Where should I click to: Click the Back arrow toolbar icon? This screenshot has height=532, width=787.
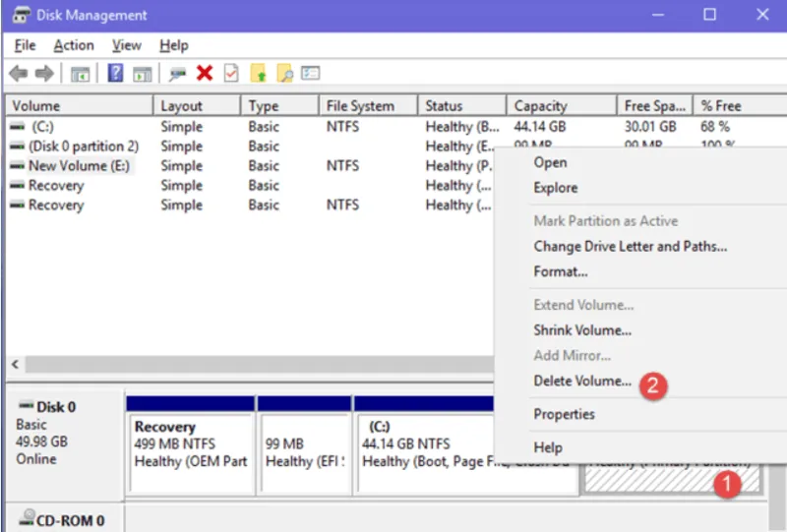pyautogui.click(x=19, y=74)
